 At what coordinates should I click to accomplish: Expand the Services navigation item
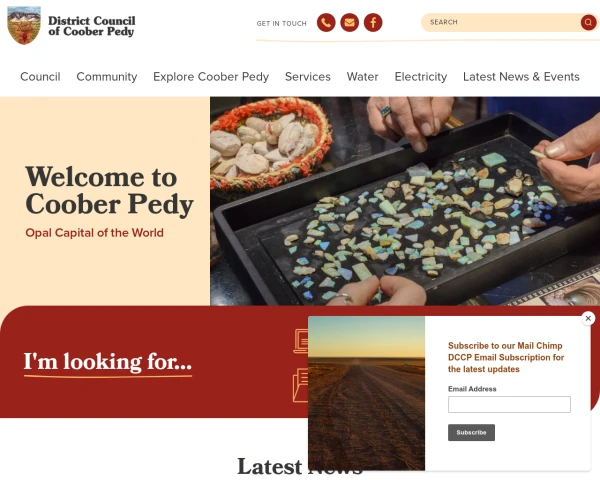coord(308,77)
